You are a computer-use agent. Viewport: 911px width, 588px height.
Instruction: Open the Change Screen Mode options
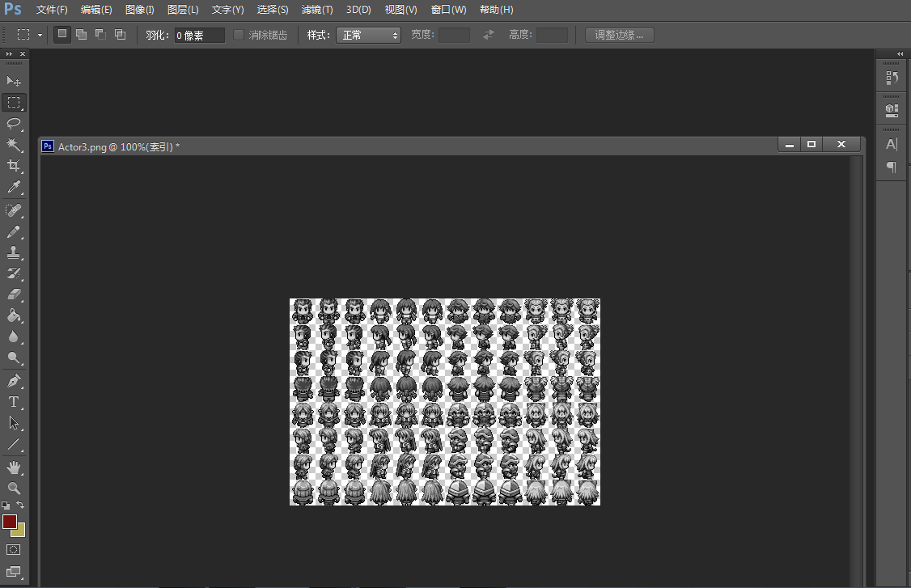tap(14, 572)
